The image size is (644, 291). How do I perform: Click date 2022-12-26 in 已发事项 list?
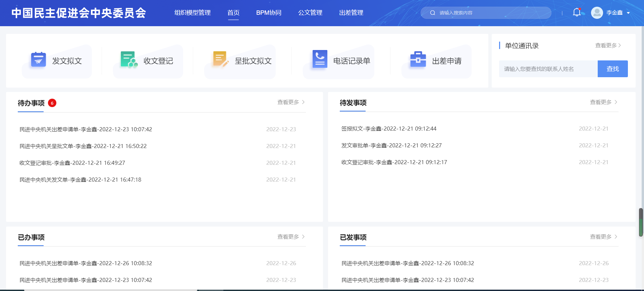(x=594, y=263)
